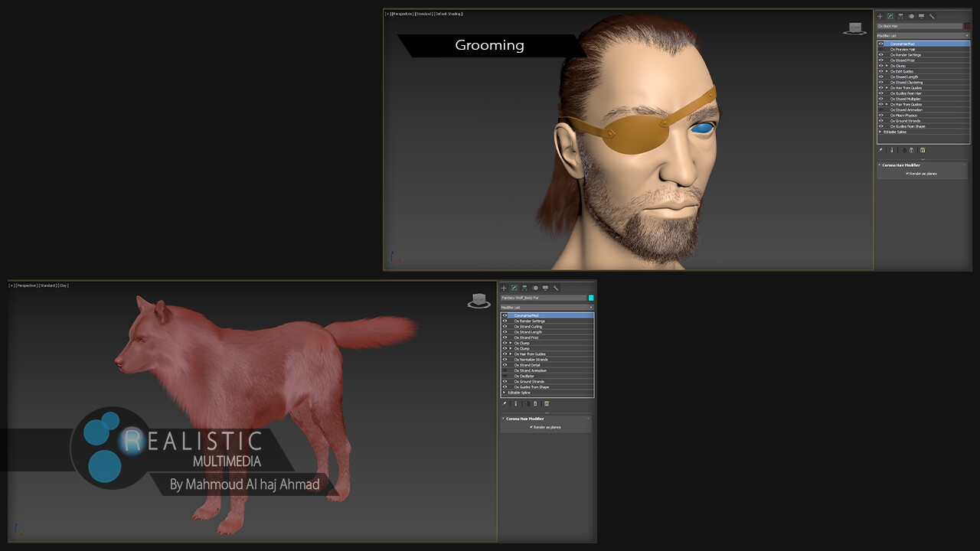This screenshot has height=551, width=980.
Task: Open the Hierarchy tab in the wolf scene's command panel
Action: 524,288
